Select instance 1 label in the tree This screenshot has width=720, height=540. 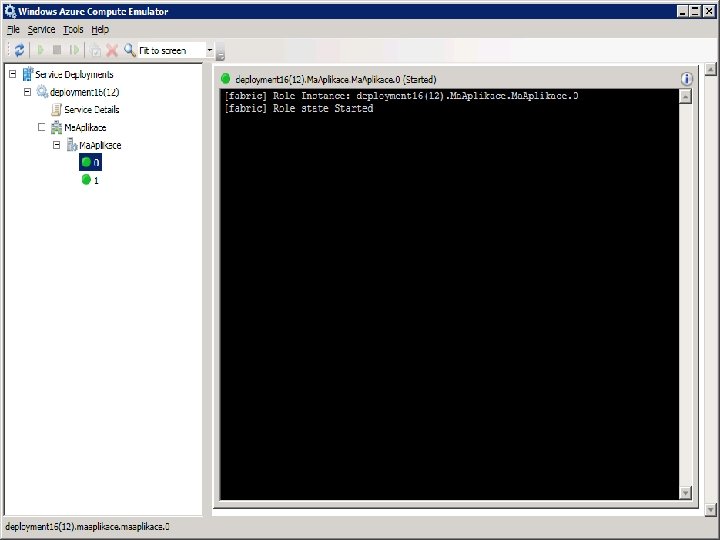(96, 180)
